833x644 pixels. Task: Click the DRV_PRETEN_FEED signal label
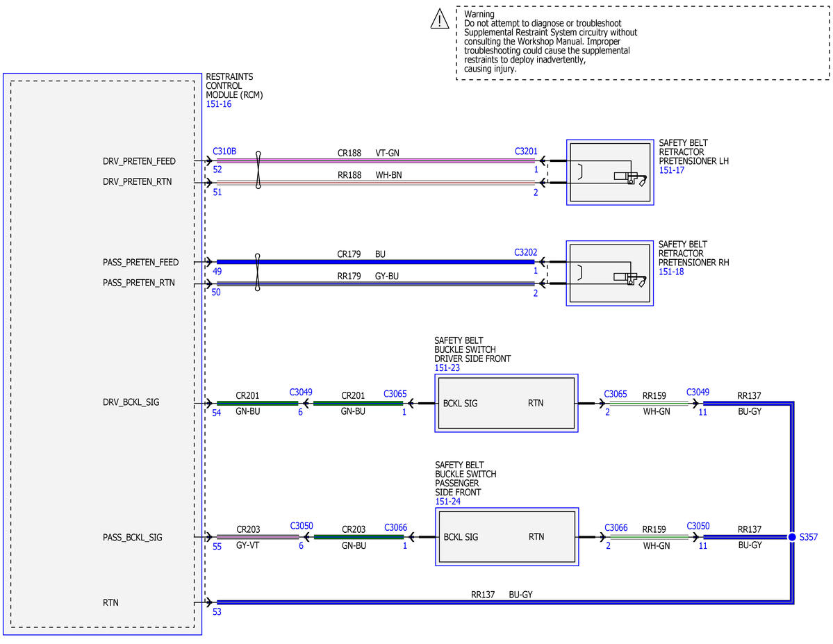coord(139,162)
